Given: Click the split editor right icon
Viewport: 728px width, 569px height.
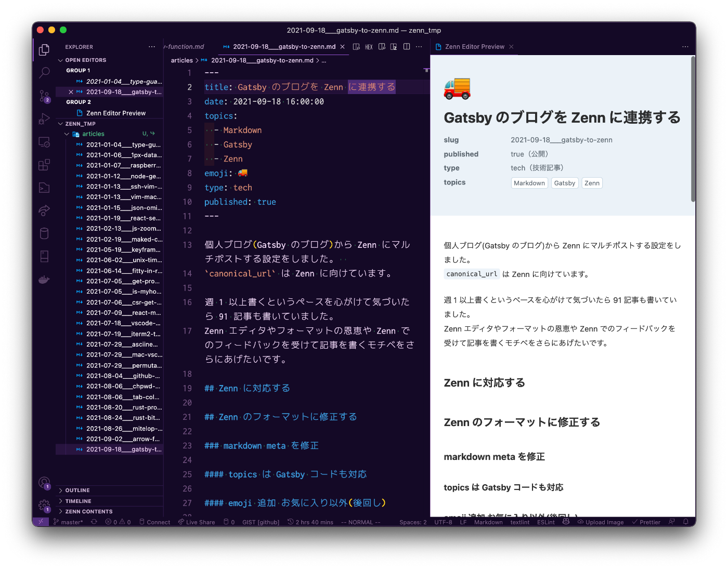Looking at the screenshot, I should [x=407, y=47].
